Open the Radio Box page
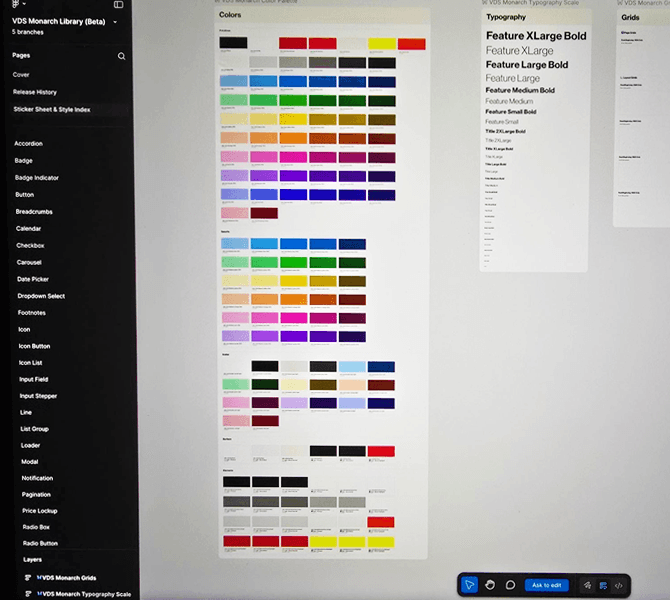 coord(36,527)
